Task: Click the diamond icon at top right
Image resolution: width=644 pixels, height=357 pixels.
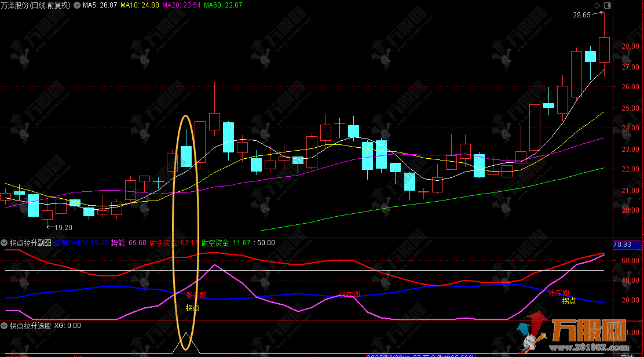Action: 597,5
